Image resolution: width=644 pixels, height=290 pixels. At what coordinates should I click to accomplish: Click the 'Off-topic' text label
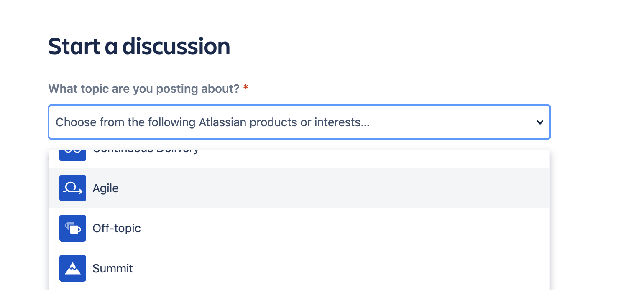(x=117, y=228)
